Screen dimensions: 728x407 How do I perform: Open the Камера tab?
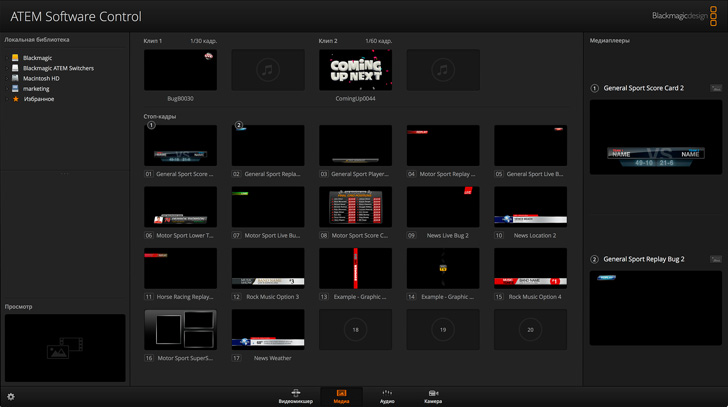(433, 396)
